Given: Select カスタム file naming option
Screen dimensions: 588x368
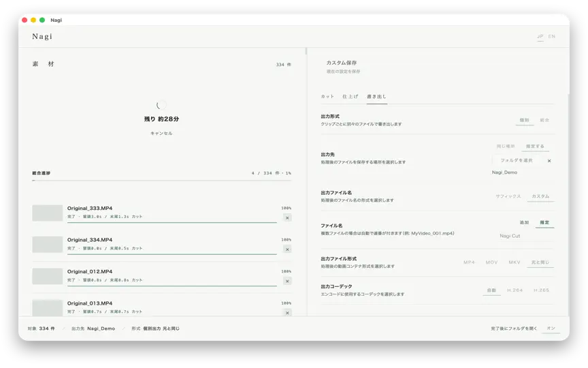Looking at the screenshot, I should 540,196.
